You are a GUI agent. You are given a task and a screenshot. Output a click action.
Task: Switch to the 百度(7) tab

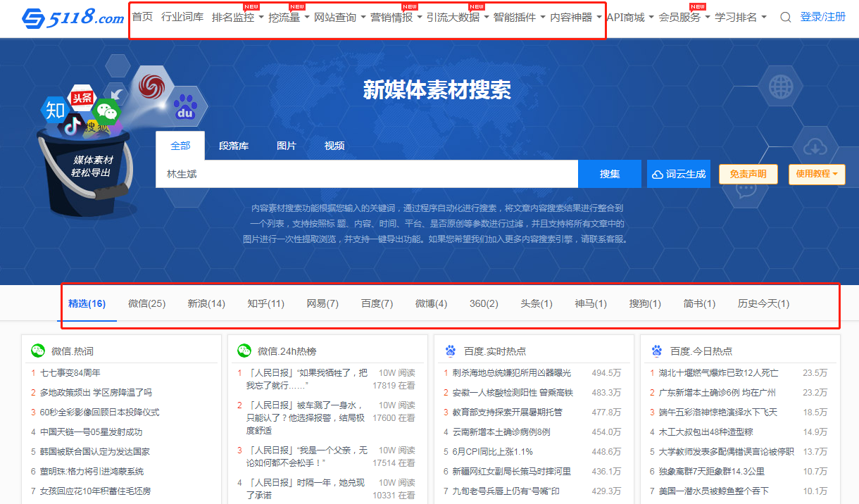coord(377,303)
